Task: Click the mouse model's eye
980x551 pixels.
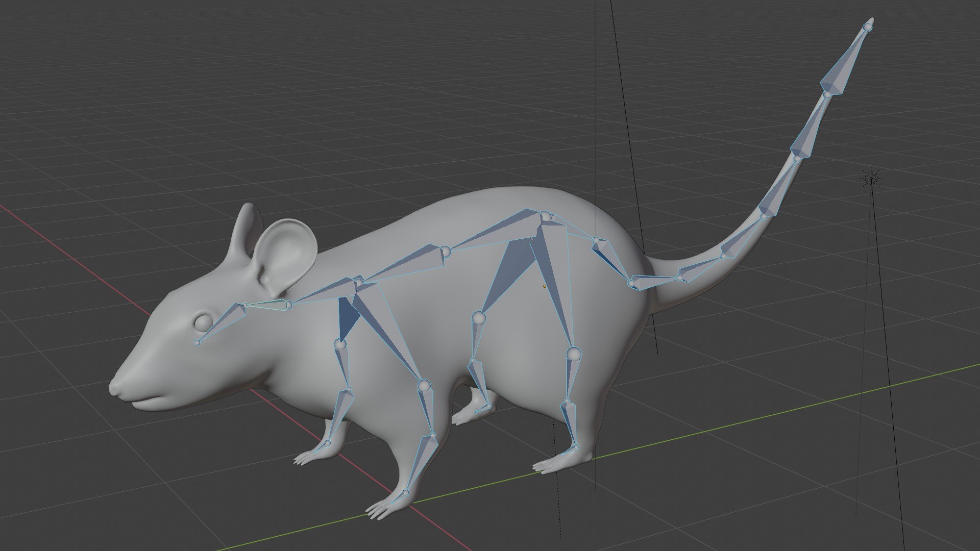Action: tap(203, 322)
